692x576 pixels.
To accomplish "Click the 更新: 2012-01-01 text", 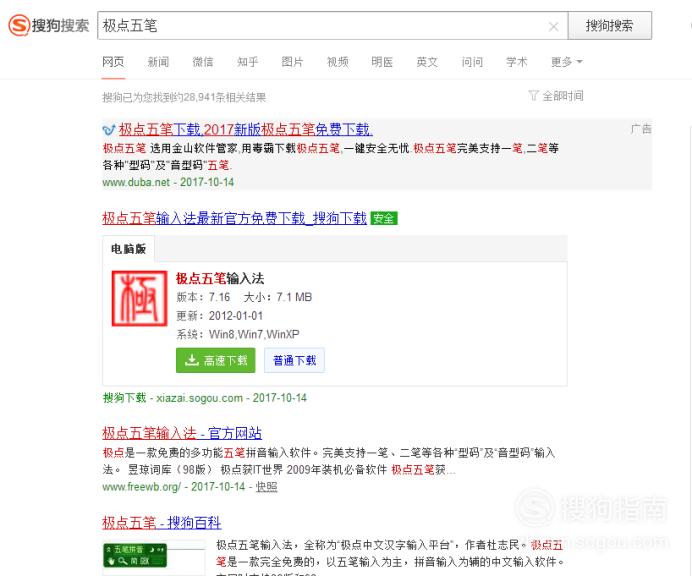I will tap(220, 316).
